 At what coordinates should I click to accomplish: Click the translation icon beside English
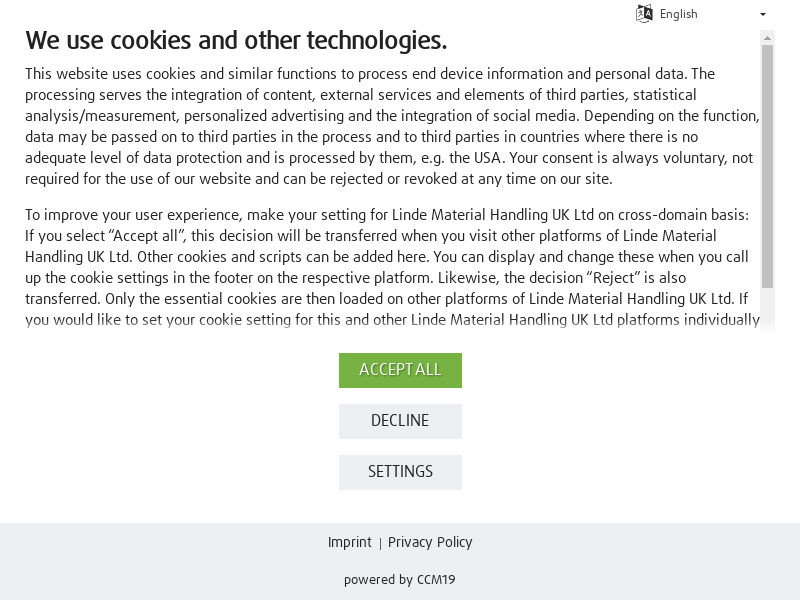644,14
